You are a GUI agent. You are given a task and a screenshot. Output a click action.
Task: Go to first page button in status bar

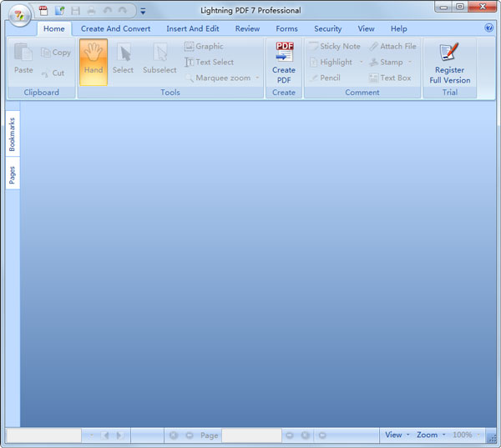(174, 435)
